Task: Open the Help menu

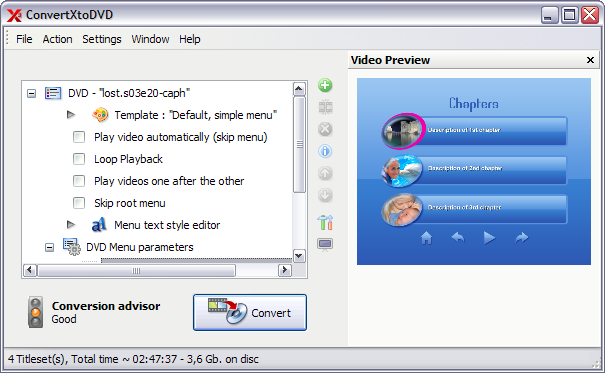Action: 190,39
